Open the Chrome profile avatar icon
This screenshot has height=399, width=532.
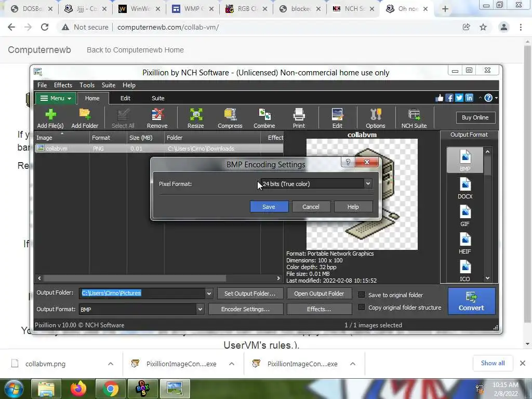(504, 27)
